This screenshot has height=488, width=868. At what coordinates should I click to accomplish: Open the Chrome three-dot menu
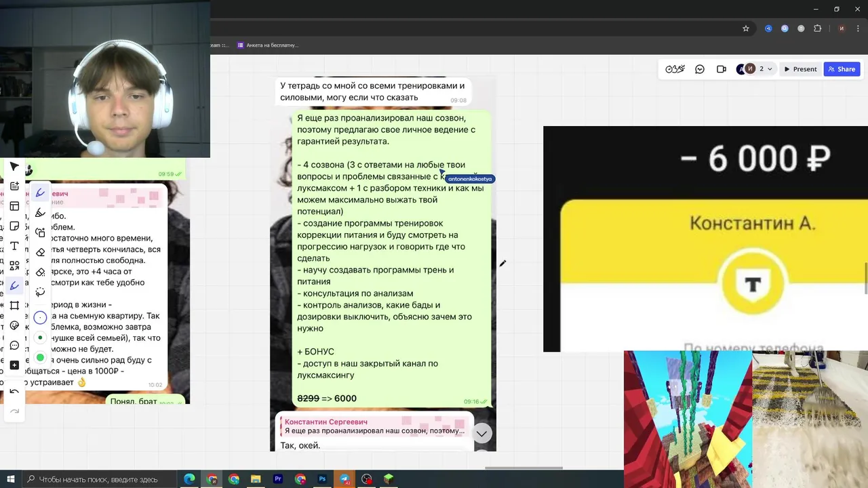(859, 28)
